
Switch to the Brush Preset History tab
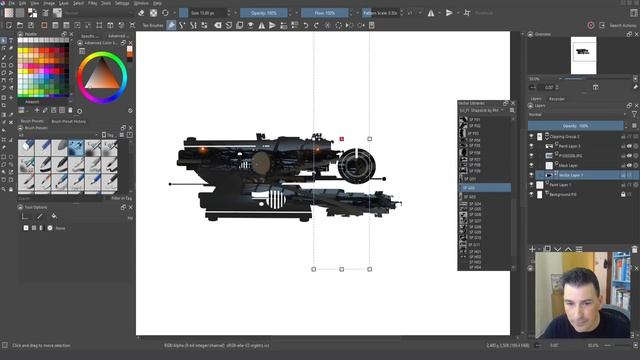click(69, 122)
